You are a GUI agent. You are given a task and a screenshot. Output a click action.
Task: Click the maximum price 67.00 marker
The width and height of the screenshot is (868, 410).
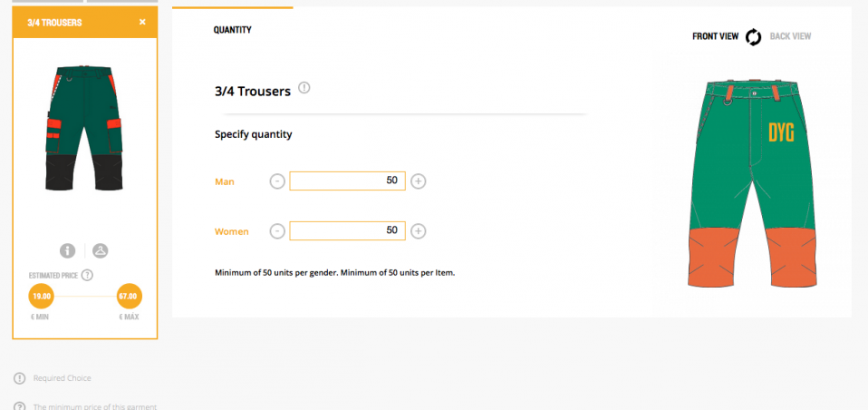[129, 297]
